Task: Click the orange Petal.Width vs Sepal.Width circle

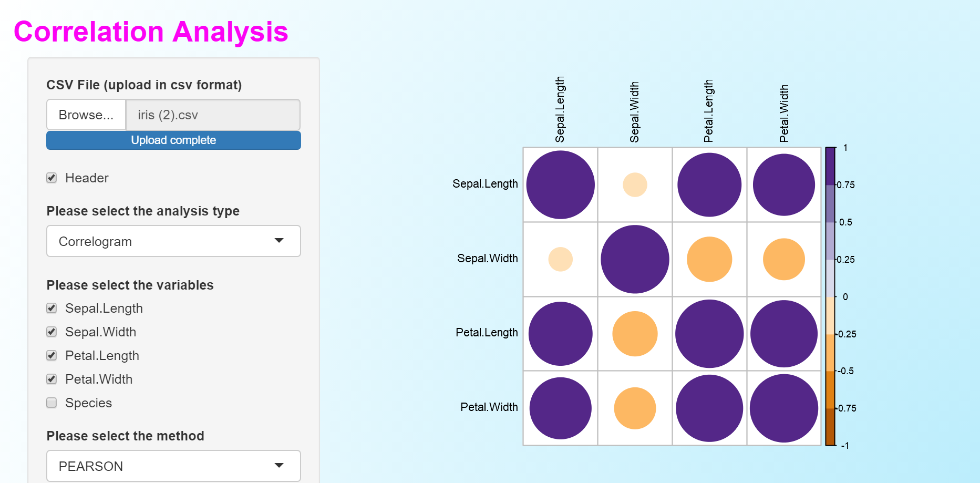Action: 635,408
